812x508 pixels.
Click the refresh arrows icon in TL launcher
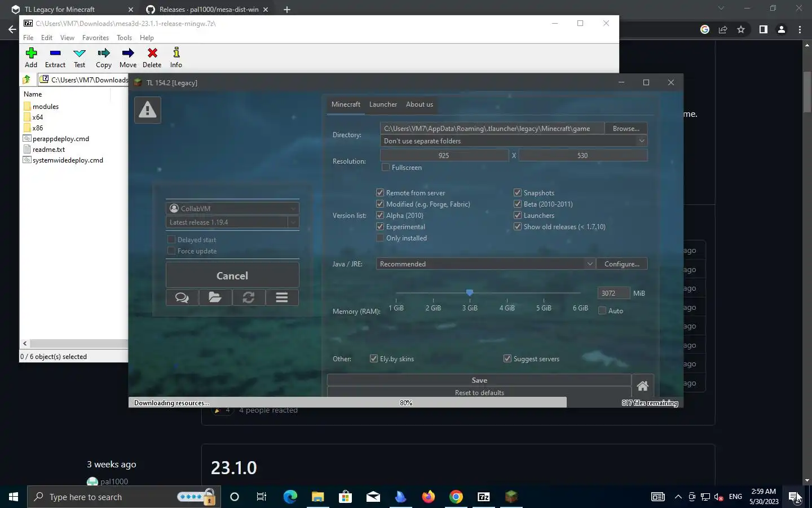coord(248,297)
